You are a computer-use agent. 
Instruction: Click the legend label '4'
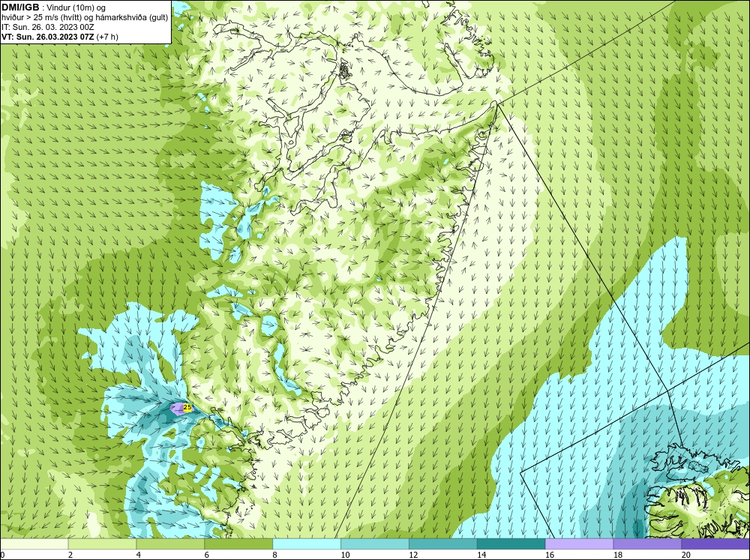click(139, 555)
